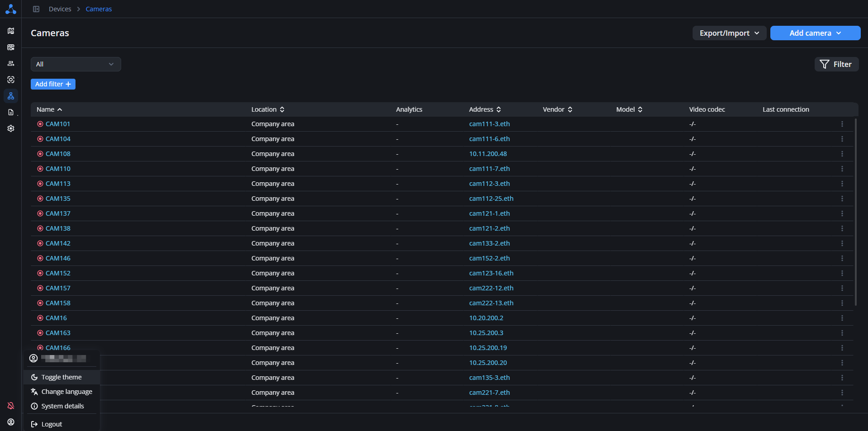
Task: Choose Logout from the user menu
Action: tap(52, 424)
